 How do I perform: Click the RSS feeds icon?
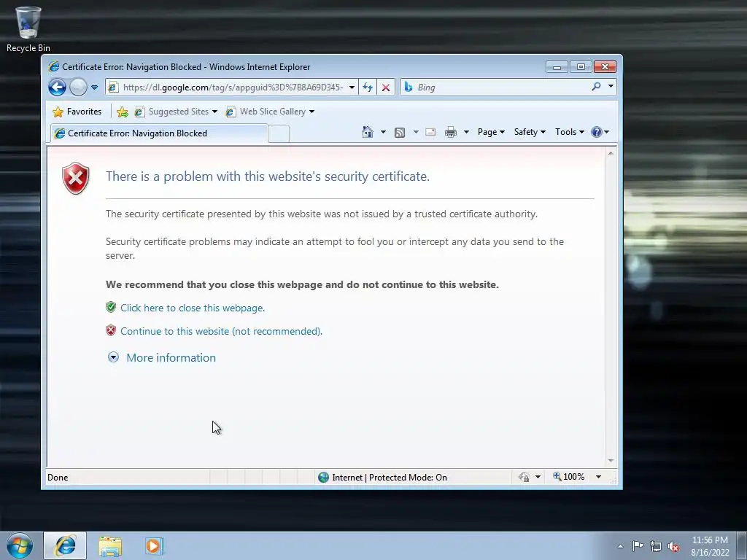click(400, 133)
